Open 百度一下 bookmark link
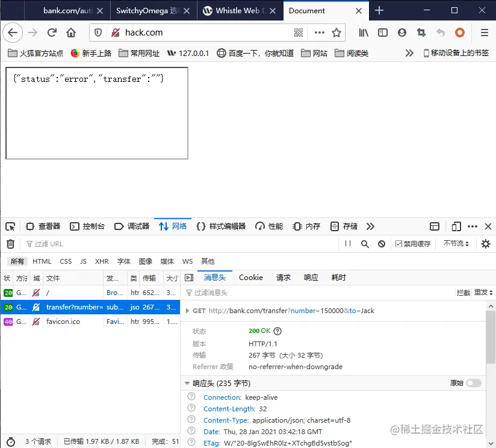This screenshot has height=448, width=496. click(x=255, y=53)
